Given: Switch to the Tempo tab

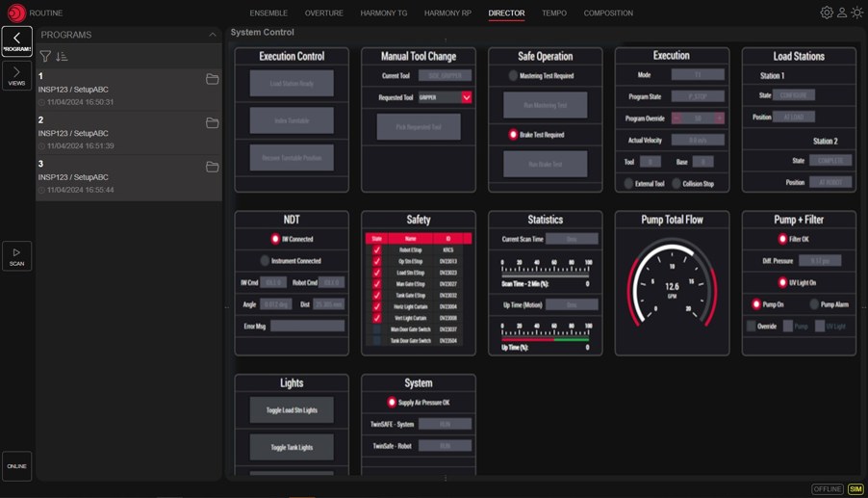Looking at the screenshot, I should (x=554, y=13).
